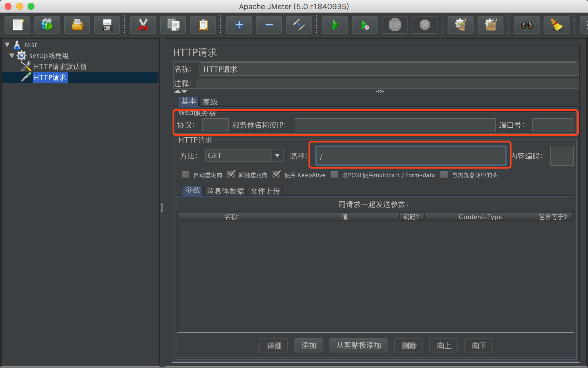This screenshot has height=368, width=588.
Task: Click the Open file folder icon
Action: click(x=77, y=25)
